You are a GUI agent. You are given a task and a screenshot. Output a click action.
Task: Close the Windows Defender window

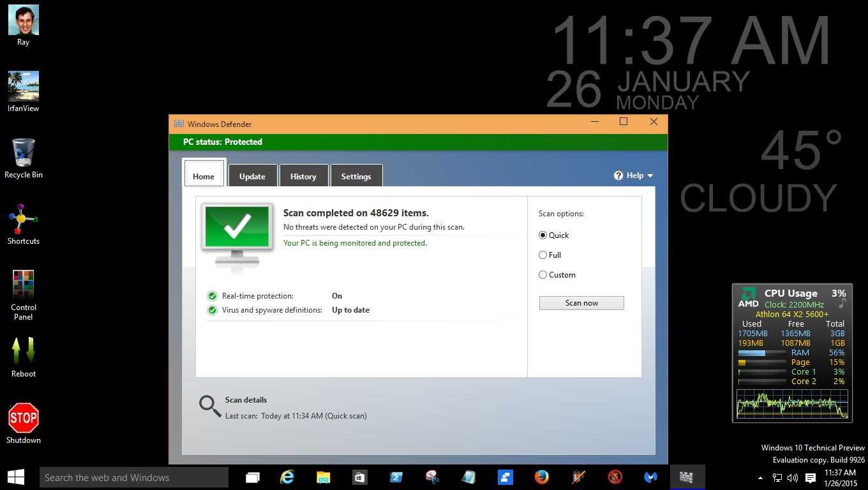coord(654,122)
